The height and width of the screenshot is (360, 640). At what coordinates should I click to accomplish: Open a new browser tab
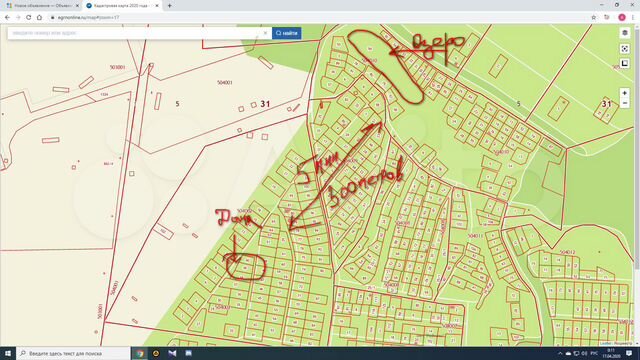point(169,6)
